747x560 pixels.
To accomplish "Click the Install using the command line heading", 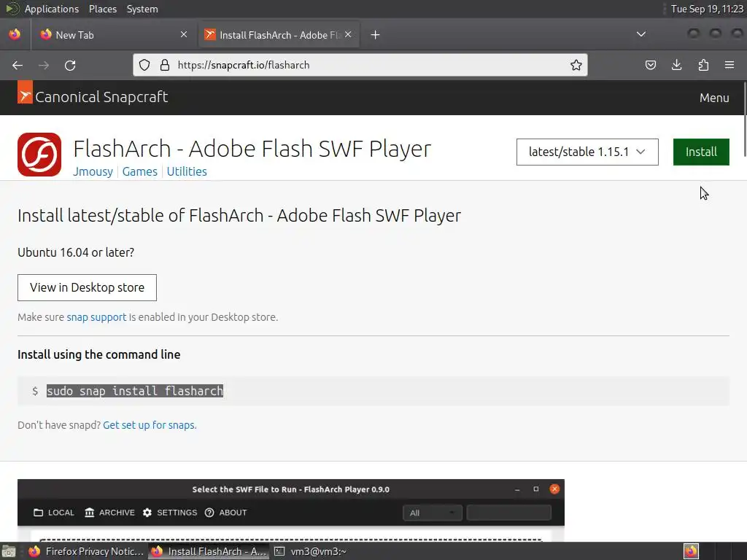I will pyautogui.click(x=99, y=355).
